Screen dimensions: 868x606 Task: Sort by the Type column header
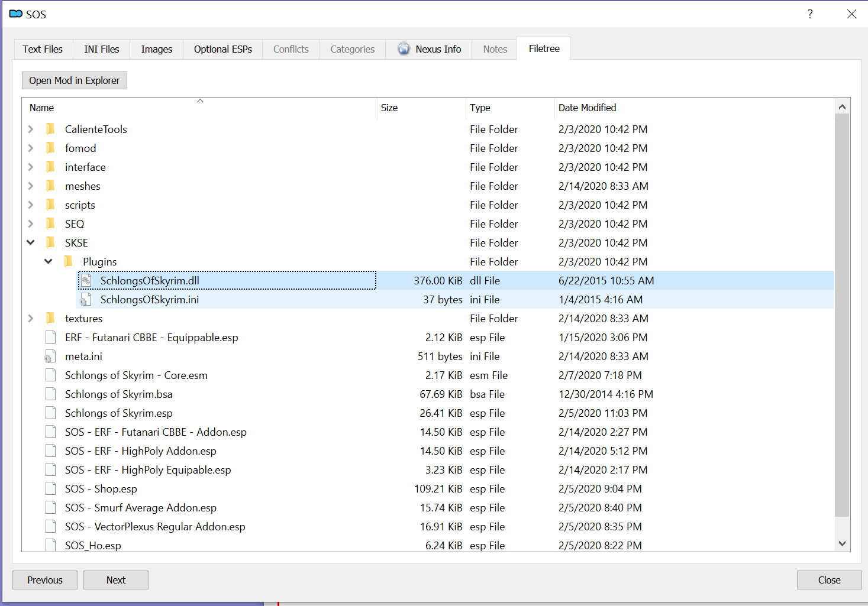(x=510, y=108)
